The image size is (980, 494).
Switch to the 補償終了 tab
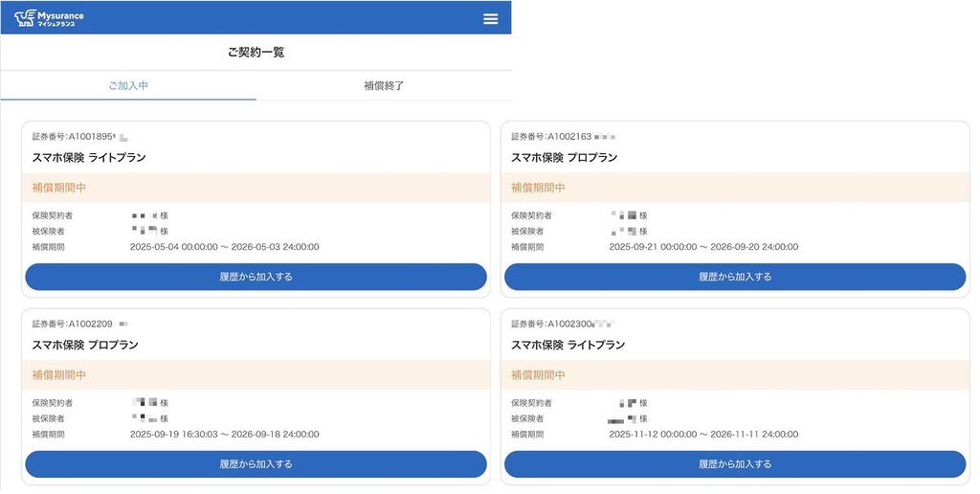[x=384, y=85]
